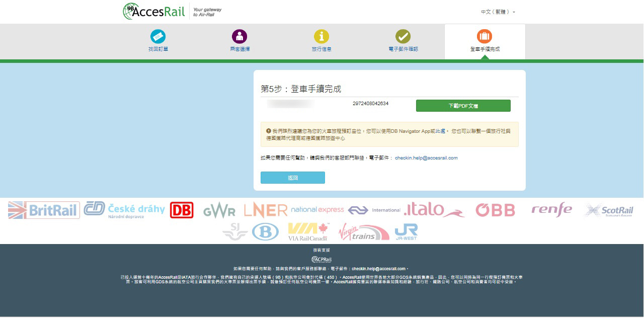Click the orange luggage step icon

pyautogui.click(x=485, y=36)
